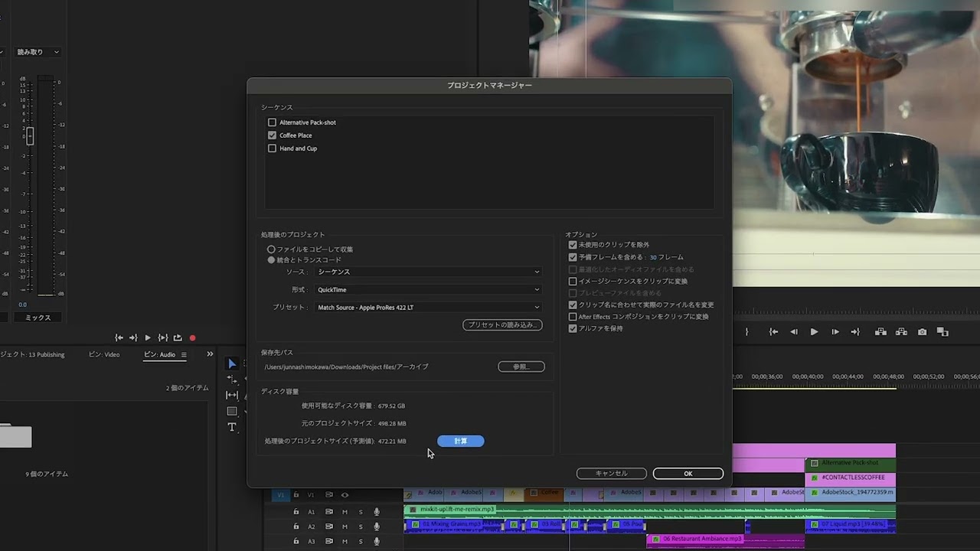
Task: Click the blue 計算 button
Action: (x=460, y=441)
